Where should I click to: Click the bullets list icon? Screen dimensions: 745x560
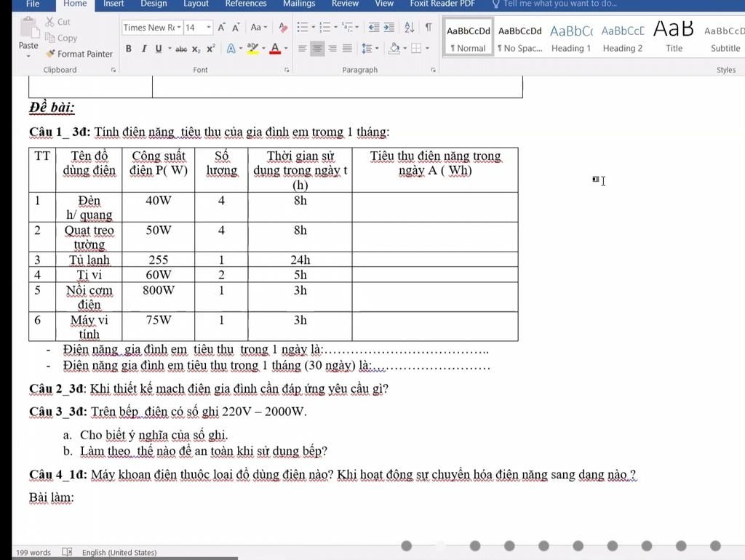[303, 27]
